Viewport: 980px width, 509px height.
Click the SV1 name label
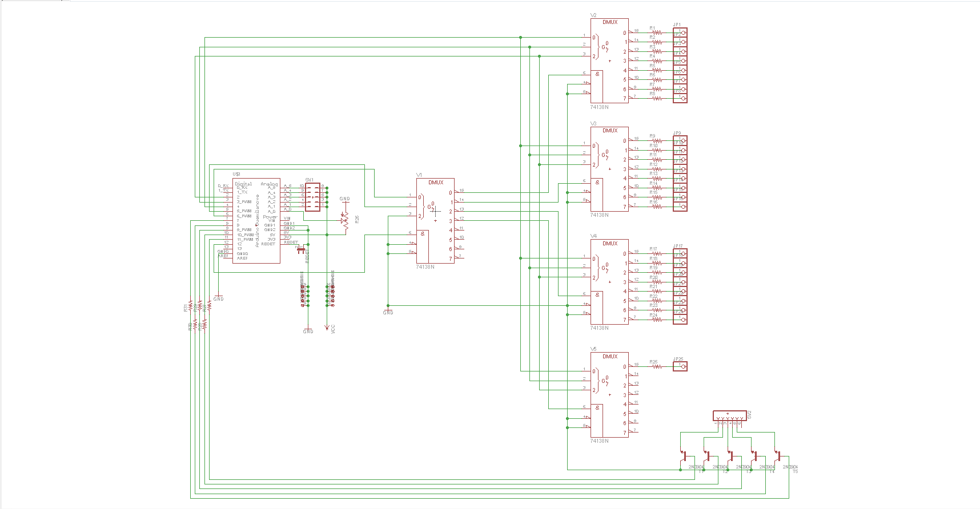[x=310, y=180]
